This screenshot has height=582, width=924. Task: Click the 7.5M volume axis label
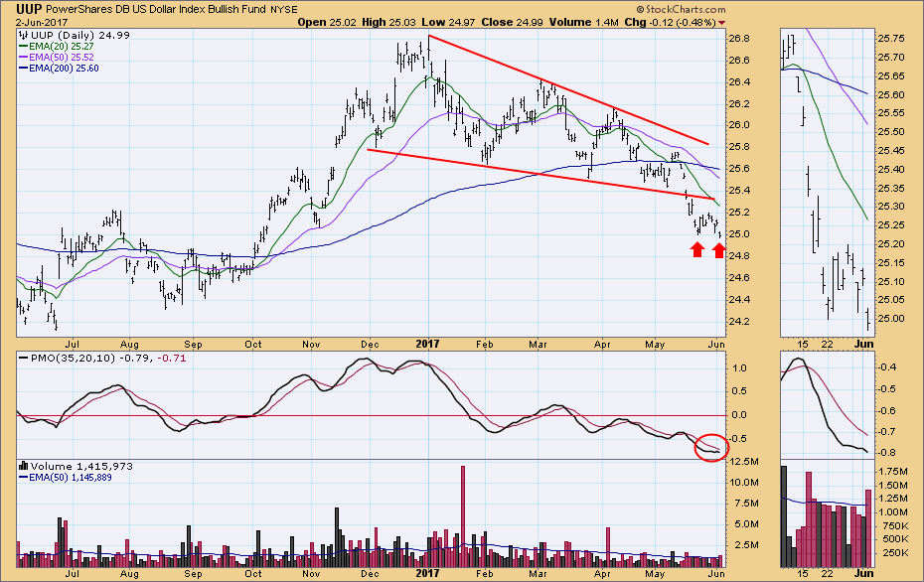coord(746,504)
